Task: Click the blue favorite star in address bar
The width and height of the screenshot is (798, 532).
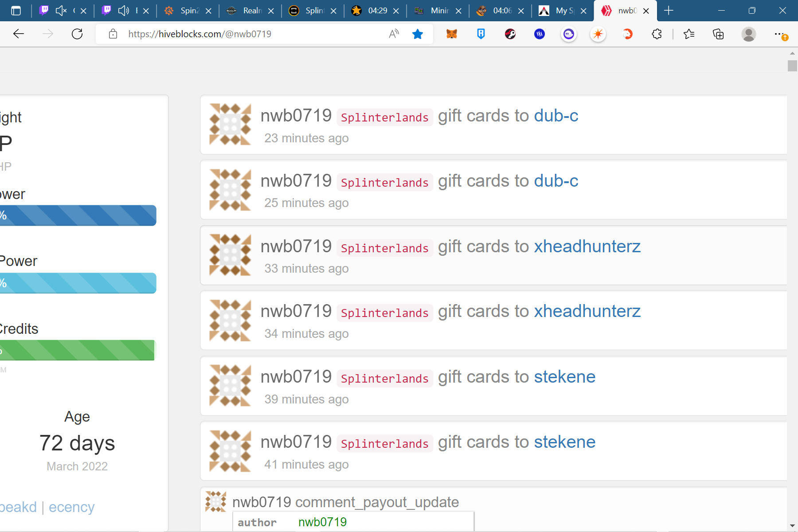Action: click(x=418, y=34)
